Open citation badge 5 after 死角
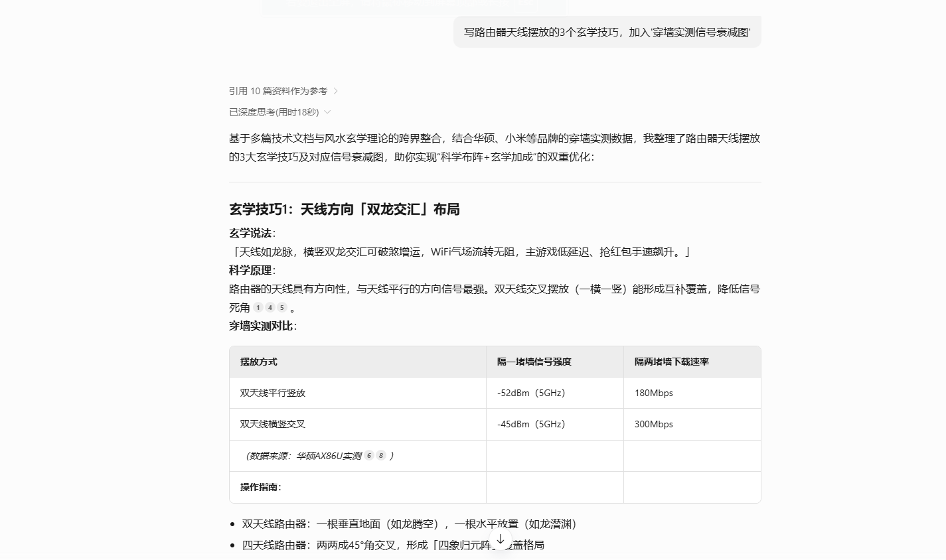This screenshot has height=560, width=946. pyautogui.click(x=282, y=308)
